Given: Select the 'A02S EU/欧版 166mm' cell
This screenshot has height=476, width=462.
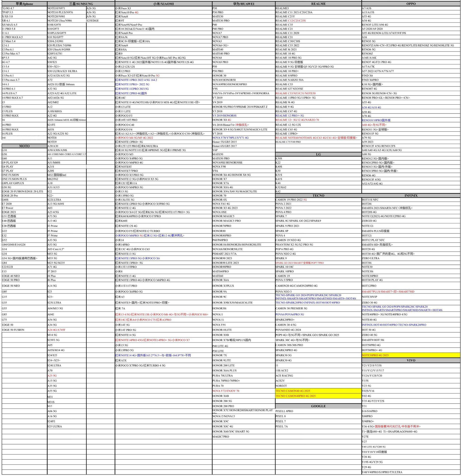Looking at the screenshot, I should 67,84.
